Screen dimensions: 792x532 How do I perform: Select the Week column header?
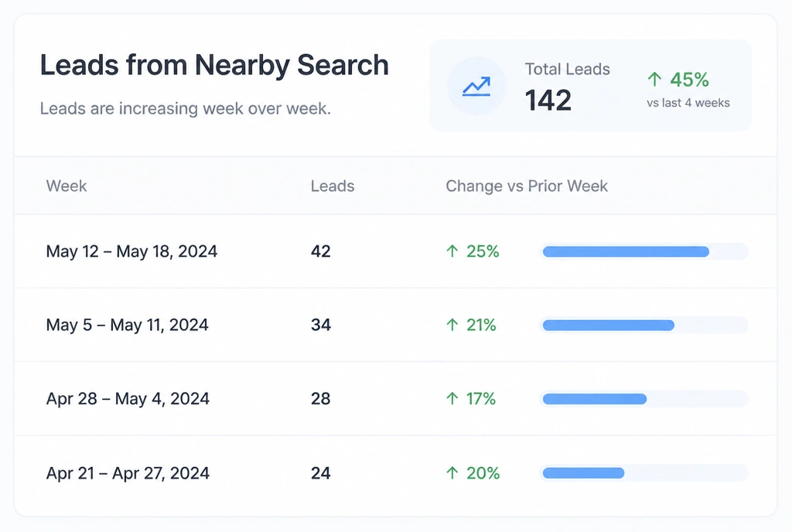point(67,186)
